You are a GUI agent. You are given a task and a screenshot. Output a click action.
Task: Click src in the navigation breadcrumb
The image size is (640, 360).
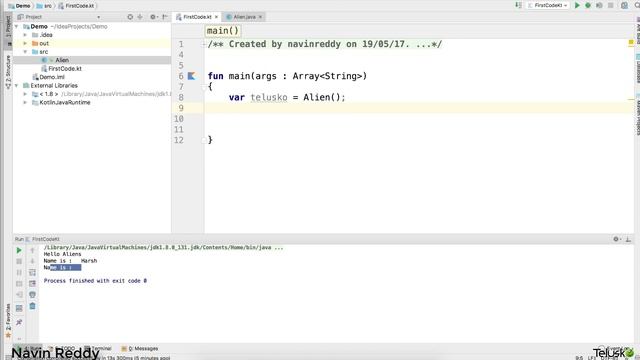44,6
